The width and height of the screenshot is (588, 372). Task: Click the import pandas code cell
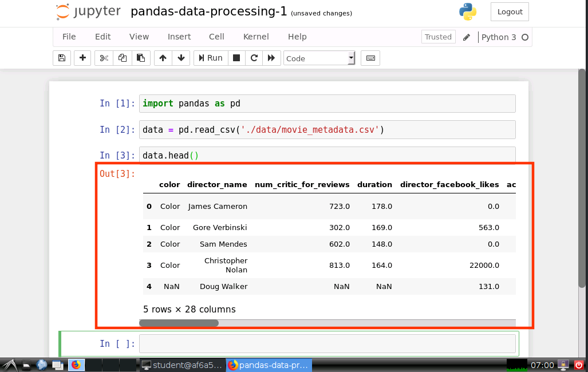click(x=327, y=104)
